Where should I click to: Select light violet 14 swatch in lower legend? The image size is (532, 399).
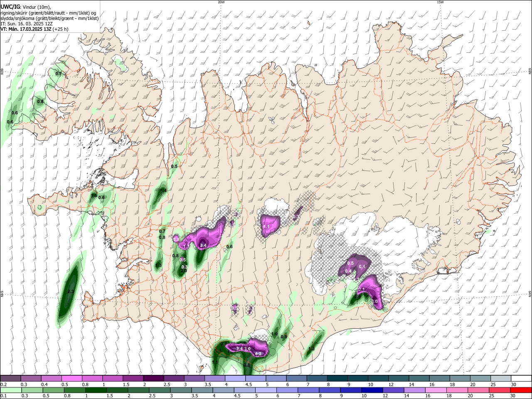click(414, 390)
